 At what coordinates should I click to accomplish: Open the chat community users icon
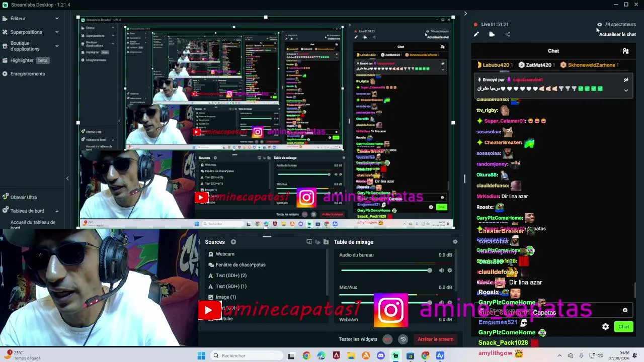[x=625, y=51]
